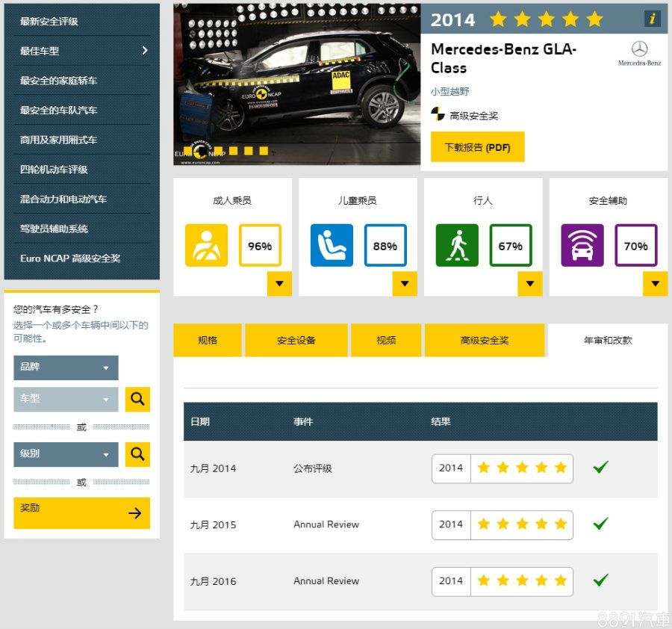Click the green pedestrian icon
672x629 pixels.
(457, 245)
